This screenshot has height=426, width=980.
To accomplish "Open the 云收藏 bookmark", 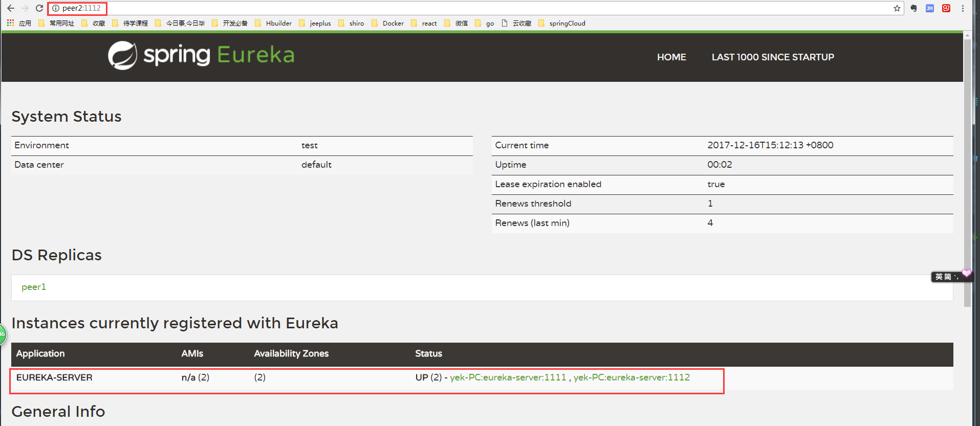I will tap(516, 23).
